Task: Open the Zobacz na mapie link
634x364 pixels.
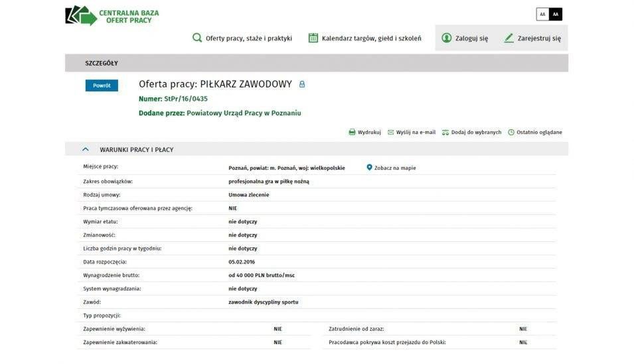Action: [395, 168]
